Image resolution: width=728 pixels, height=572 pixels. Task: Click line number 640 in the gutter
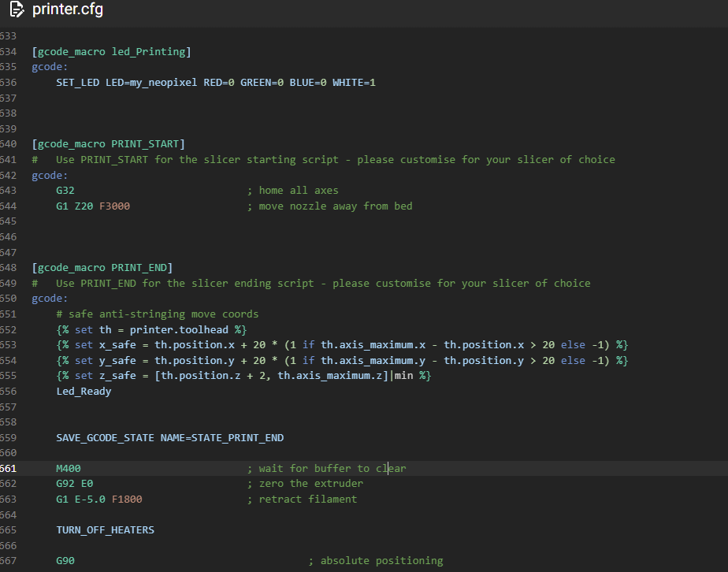click(9, 144)
